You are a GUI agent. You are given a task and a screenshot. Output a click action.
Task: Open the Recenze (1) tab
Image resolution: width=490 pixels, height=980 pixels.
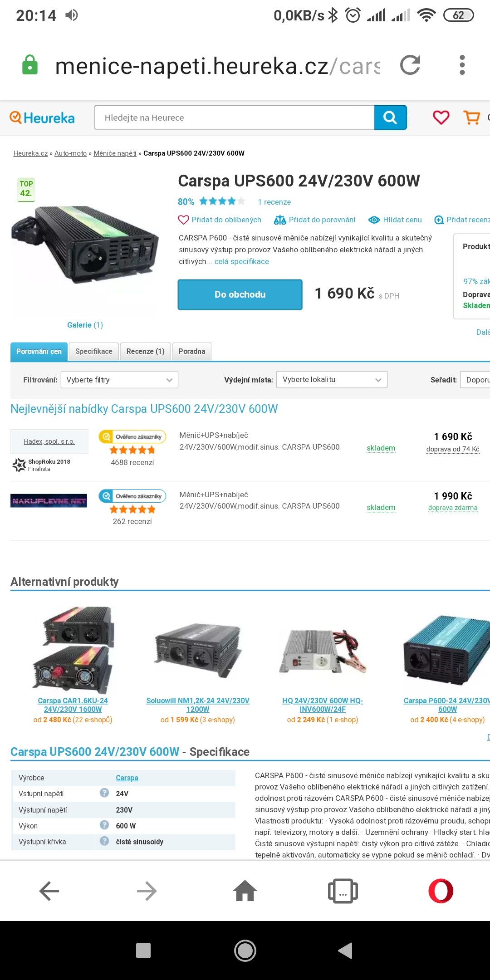145,352
